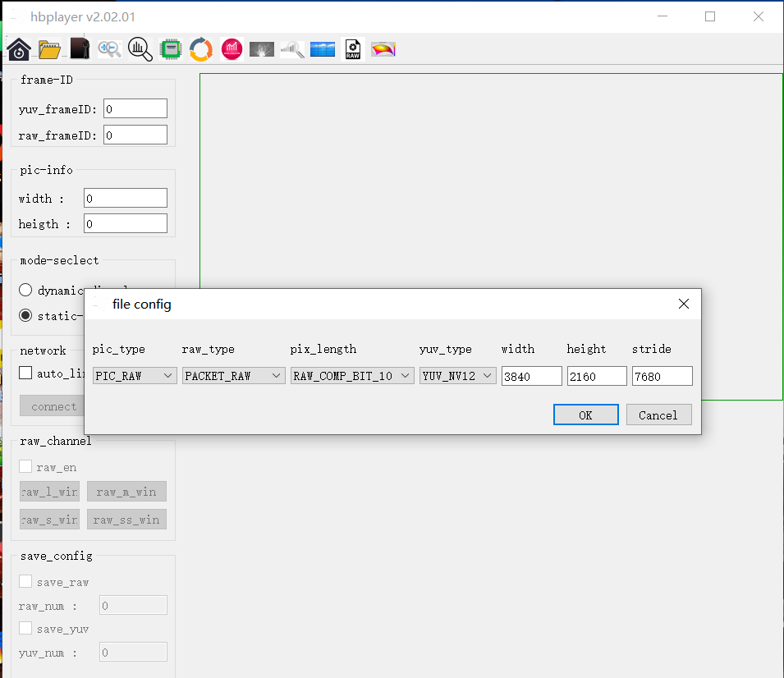Expand the pic_type dropdown
The width and height of the screenshot is (784, 678).
click(x=135, y=376)
